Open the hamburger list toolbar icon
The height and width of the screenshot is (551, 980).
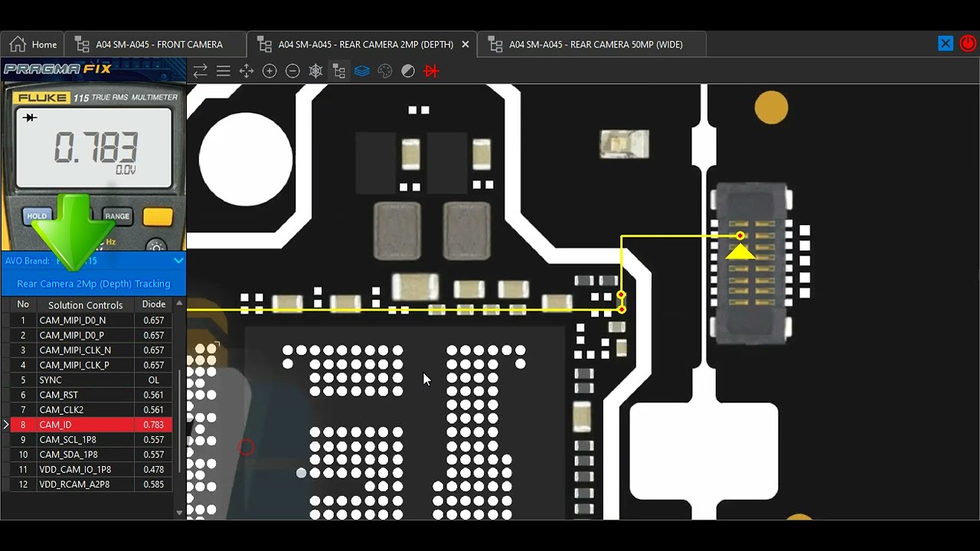[224, 71]
